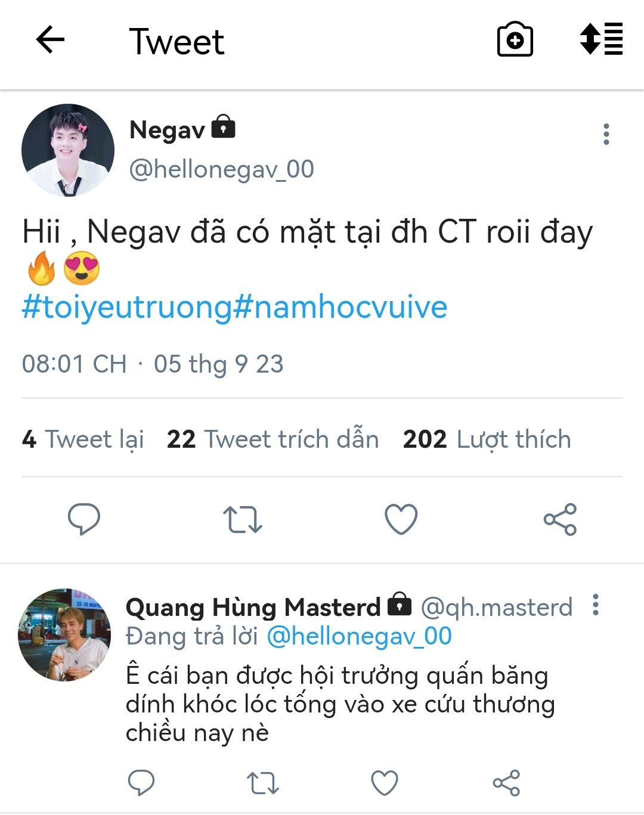Viewport: 644px width, 815px height.
Task: Retweet Quang Hùng Masterd's reply
Action: [x=263, y=783]
